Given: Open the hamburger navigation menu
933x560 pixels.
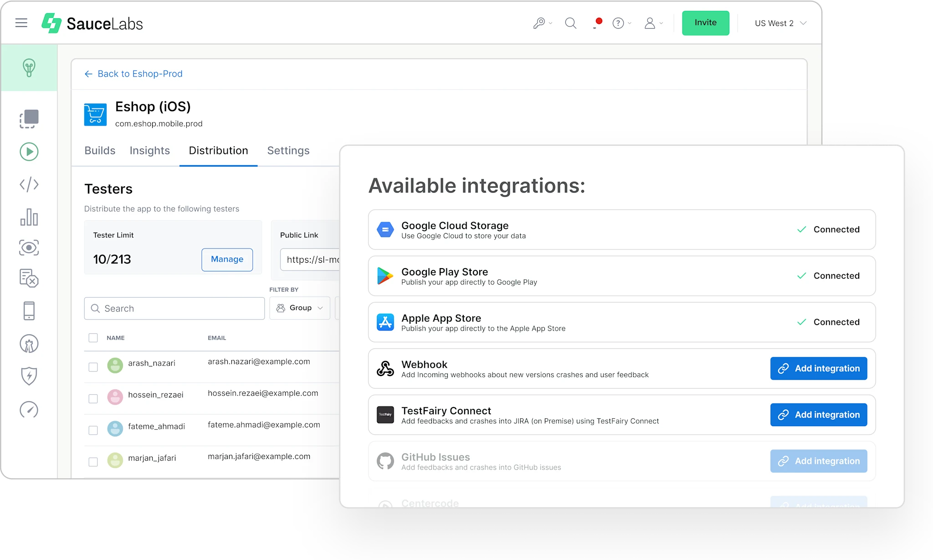Looking at the screenshot, I should pos(21,23).
